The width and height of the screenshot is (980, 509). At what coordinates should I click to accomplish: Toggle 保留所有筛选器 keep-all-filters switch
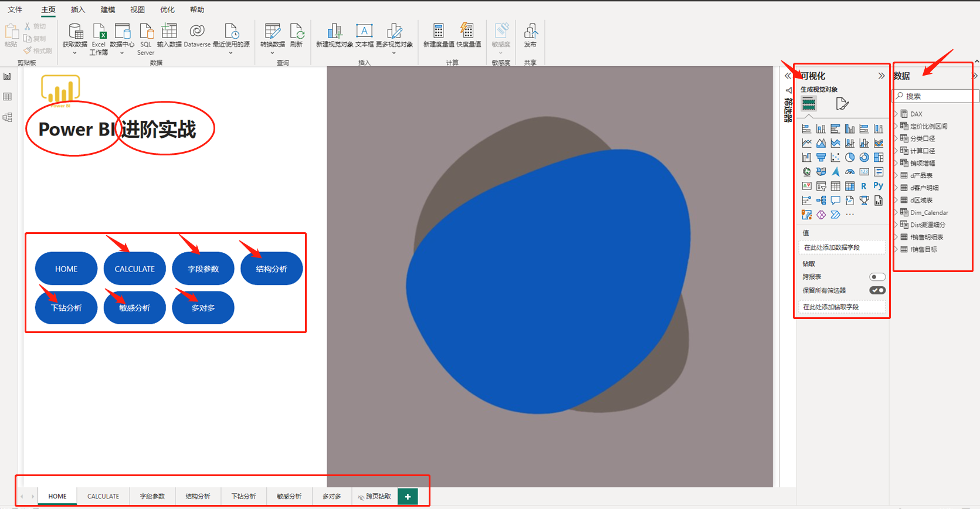pyautogui.click(x=877, y=290)
